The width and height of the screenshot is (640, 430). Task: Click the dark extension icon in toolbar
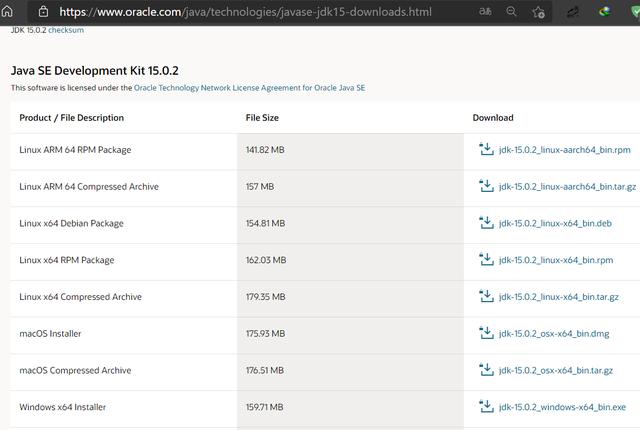pyautogui.click(x=573, y=12)
